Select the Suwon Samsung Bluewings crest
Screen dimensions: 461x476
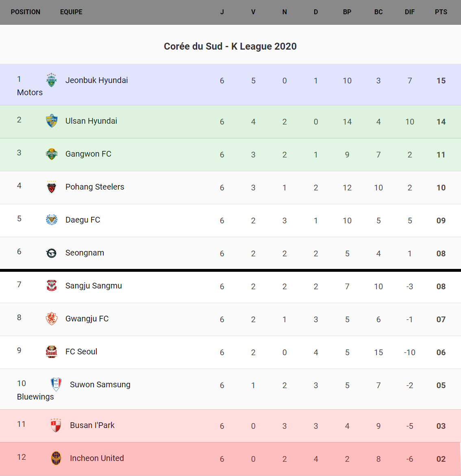click(56, 384)
